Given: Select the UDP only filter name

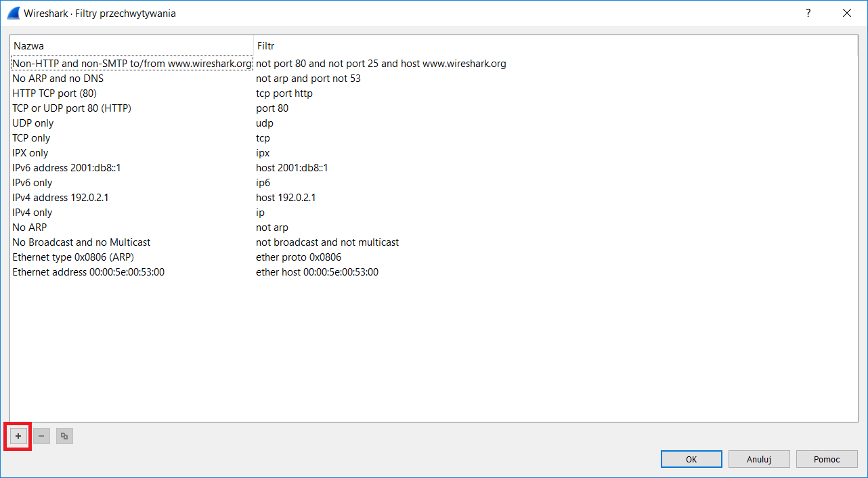Looking at the screenshot, I should pos(33,123).
